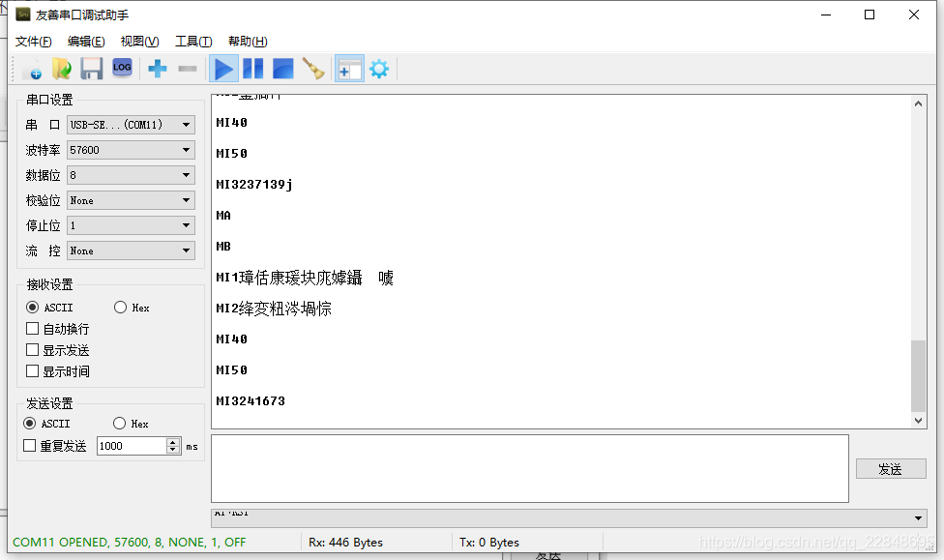
Task: Open the stop bits 停止位 dropdown
Action: click(131, 225)
